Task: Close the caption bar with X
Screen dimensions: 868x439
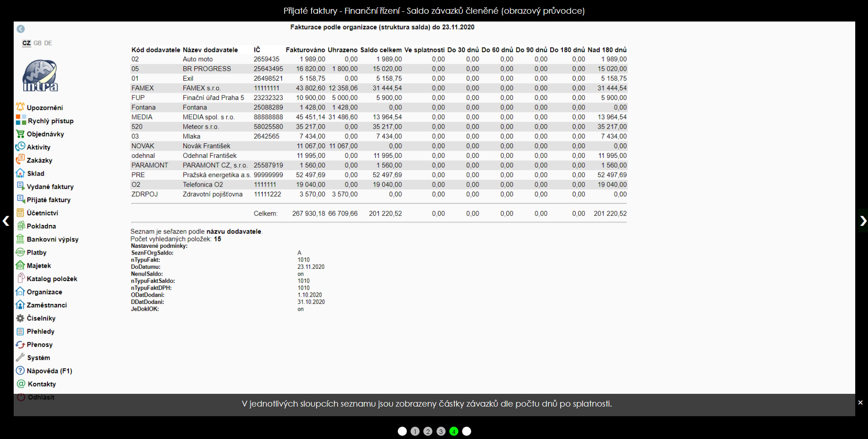Action: click(x=860, y=402)
